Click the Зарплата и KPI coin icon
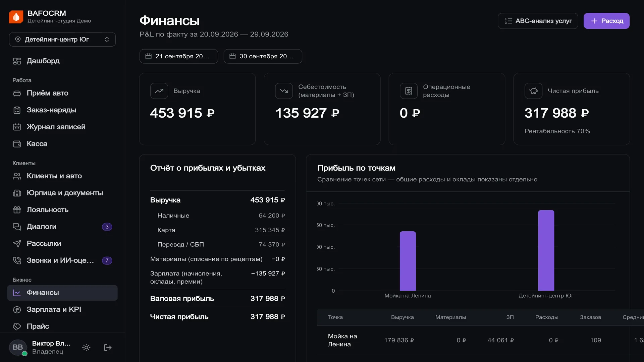Image resolution: width=644 pixels, height=362 pixels. (x=17, y=310)
